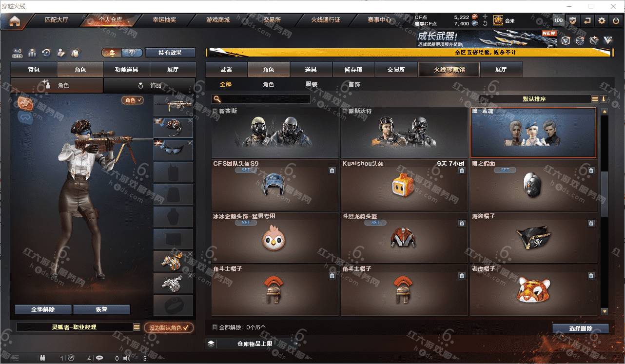The height and width of the screenshot is (364, 625).
Task: Click the history rewind icon
Action: pyautogui.click(x=46, y=53)
